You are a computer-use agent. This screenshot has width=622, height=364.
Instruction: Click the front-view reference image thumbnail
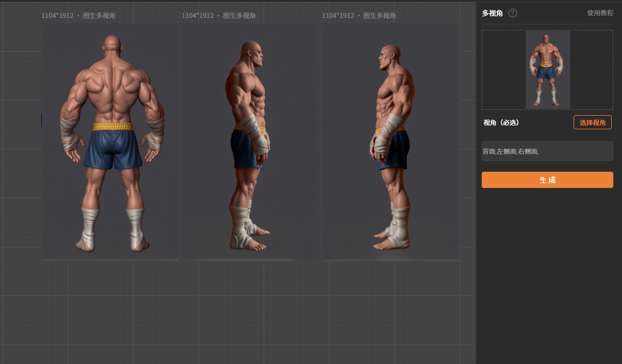(x=548, y=70)
